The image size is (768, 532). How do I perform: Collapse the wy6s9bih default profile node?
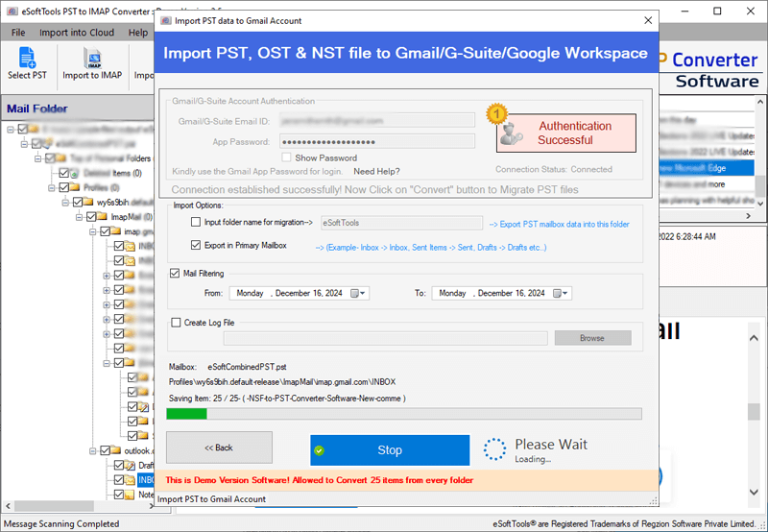[x=65, y=203]
